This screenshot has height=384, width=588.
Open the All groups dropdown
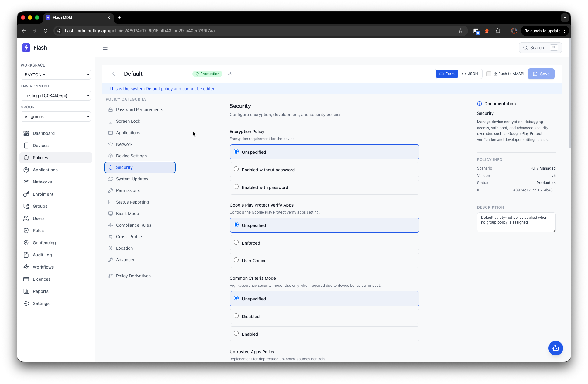pyautogui.click(x=56, y=117)
